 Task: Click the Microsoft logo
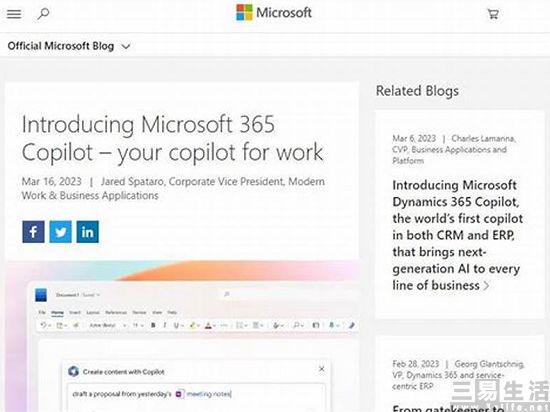point(274,13)
